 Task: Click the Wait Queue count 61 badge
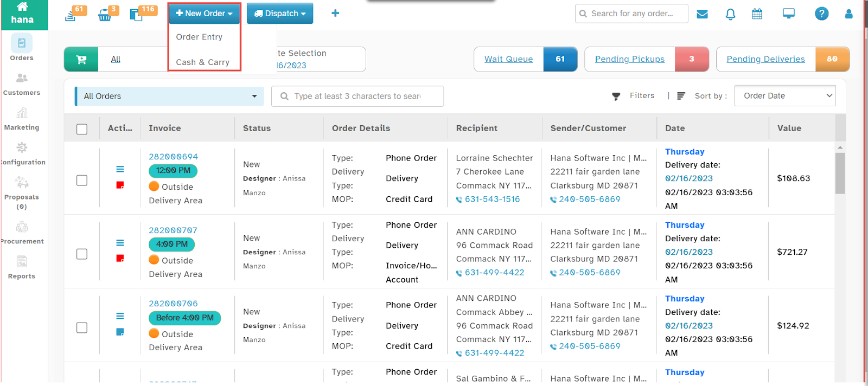[560, 59]
